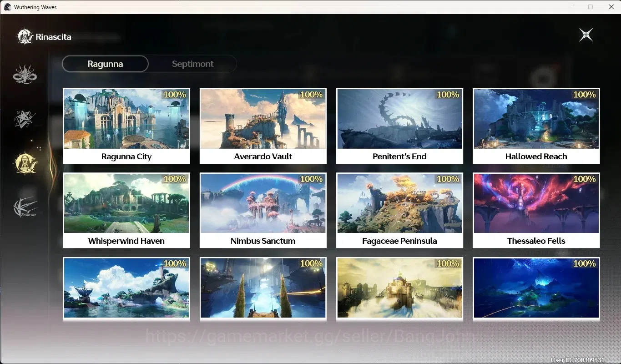Select the golden palace in clouds thumbnail
Image resolution: width=621 pixels, height=364 pixels.
coord(399,288)
